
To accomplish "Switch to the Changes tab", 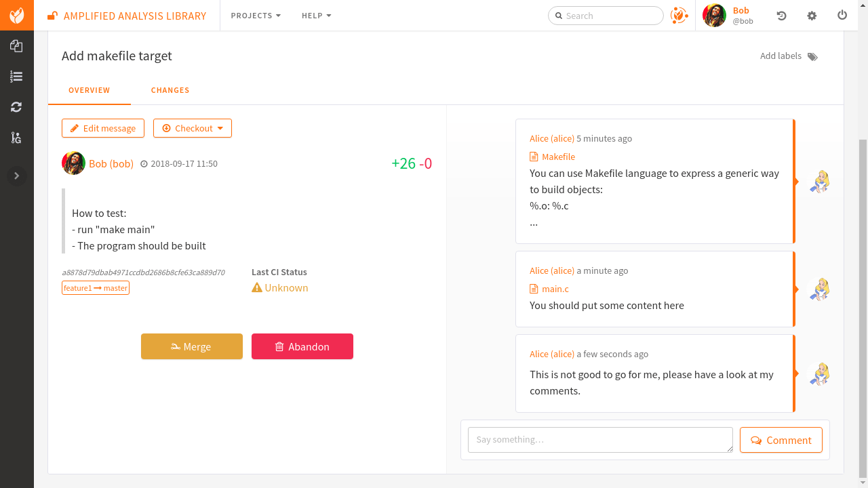I will (170, 90).
